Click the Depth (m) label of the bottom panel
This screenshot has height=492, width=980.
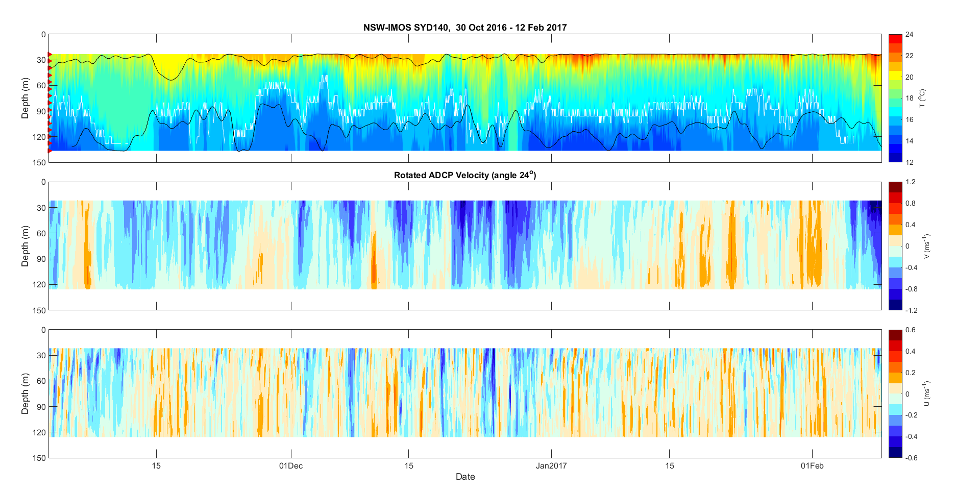click(25, 393)
